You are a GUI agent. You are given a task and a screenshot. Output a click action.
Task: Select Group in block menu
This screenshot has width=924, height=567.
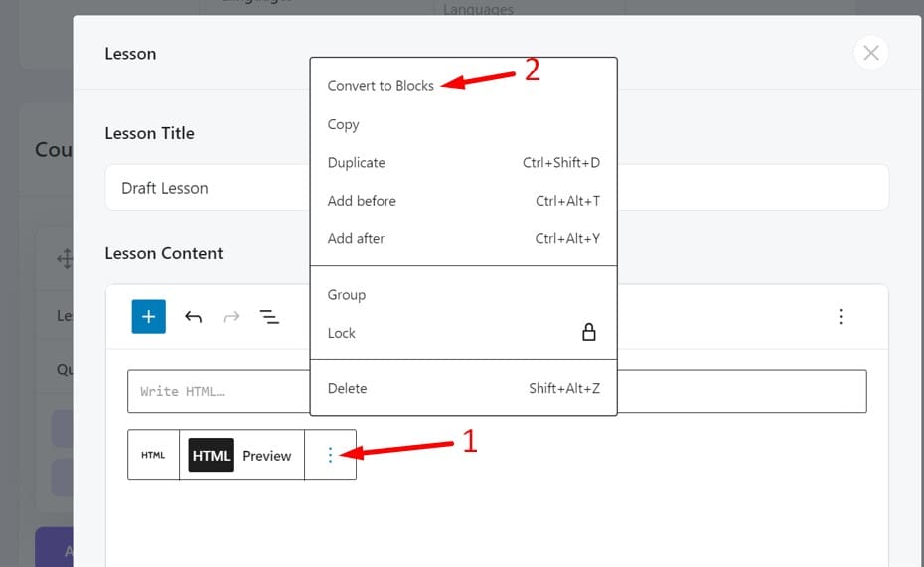pyautogui.click(x=347, y=295)
